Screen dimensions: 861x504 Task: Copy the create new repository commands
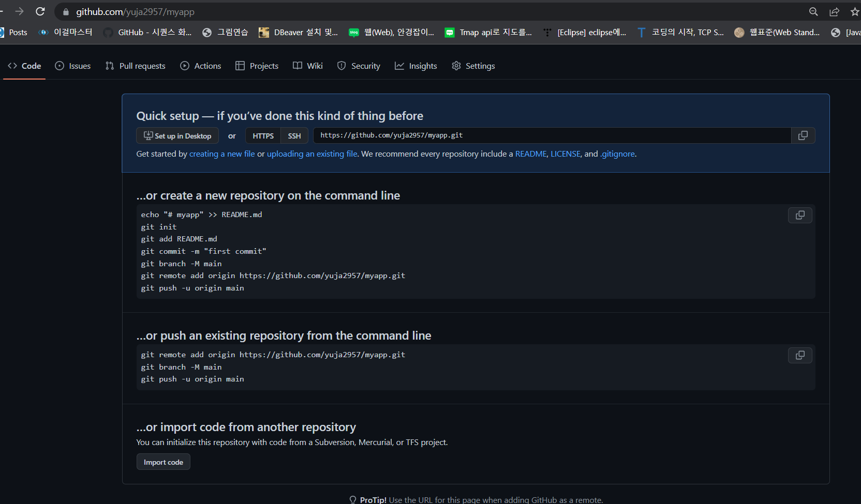coord(800,215)
